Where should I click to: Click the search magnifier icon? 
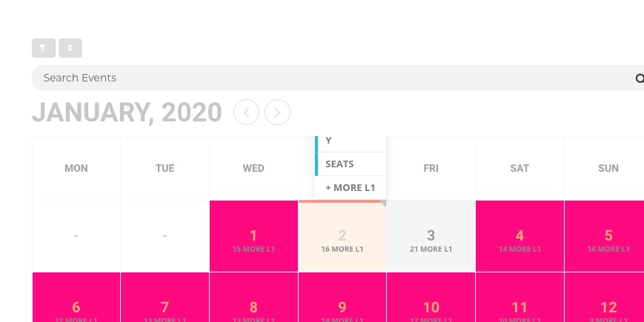coord(640,78)
